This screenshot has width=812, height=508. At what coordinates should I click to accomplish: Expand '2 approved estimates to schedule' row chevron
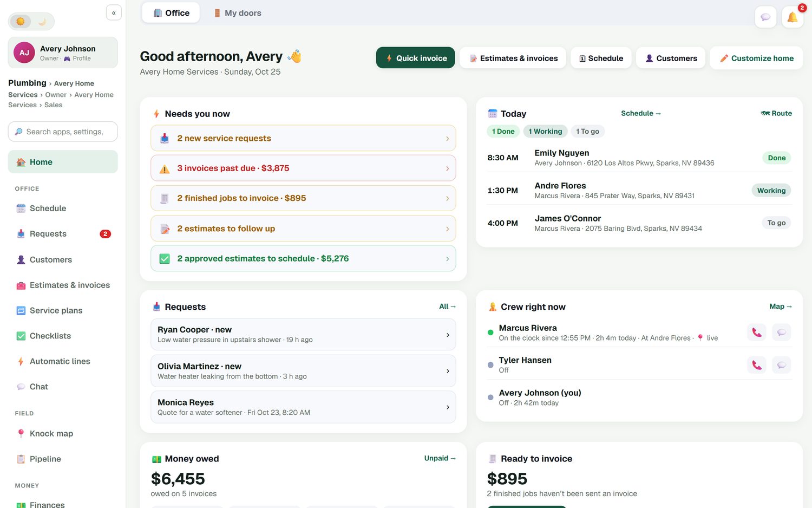[447, 259]
